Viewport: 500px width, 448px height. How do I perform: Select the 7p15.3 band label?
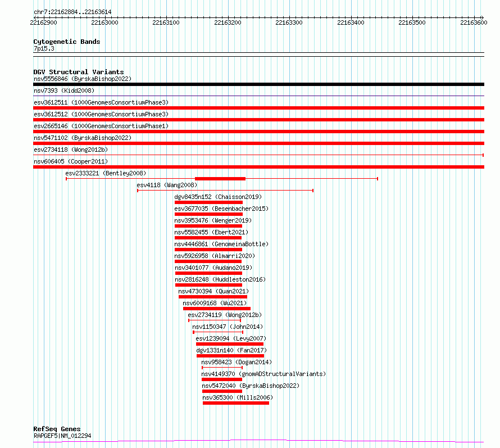coord(44,48)
